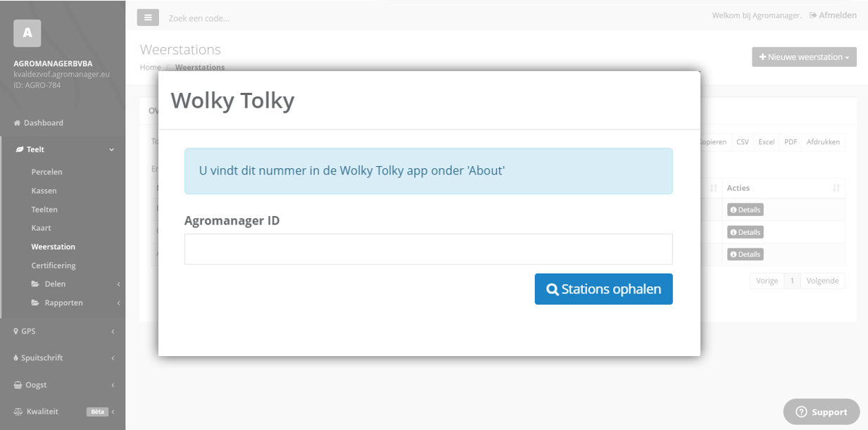Click inside the Agromanager ID input field

[x=428, y=248]
